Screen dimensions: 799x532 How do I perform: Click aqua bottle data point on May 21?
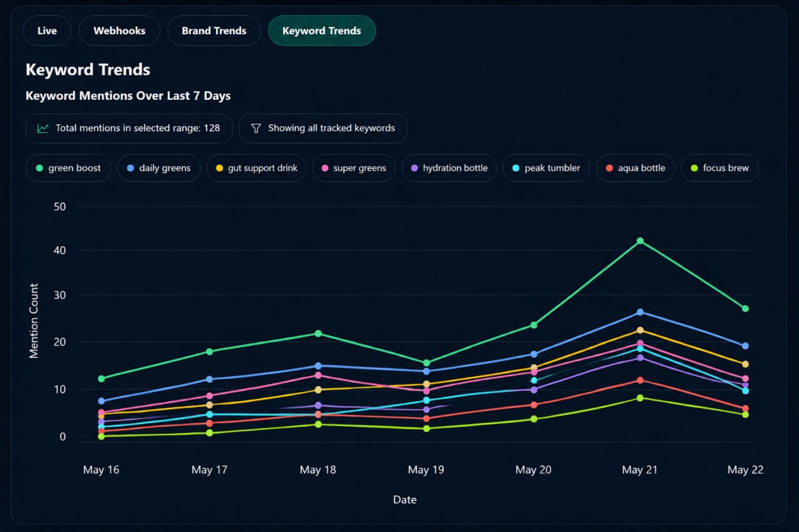(x=640, y=380)
